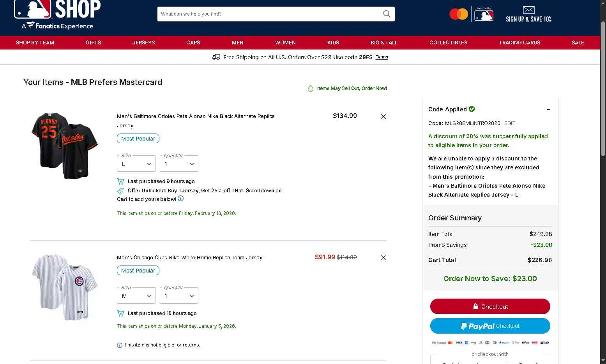Open the Orioles Pete Alonso jersey title link

196,121
